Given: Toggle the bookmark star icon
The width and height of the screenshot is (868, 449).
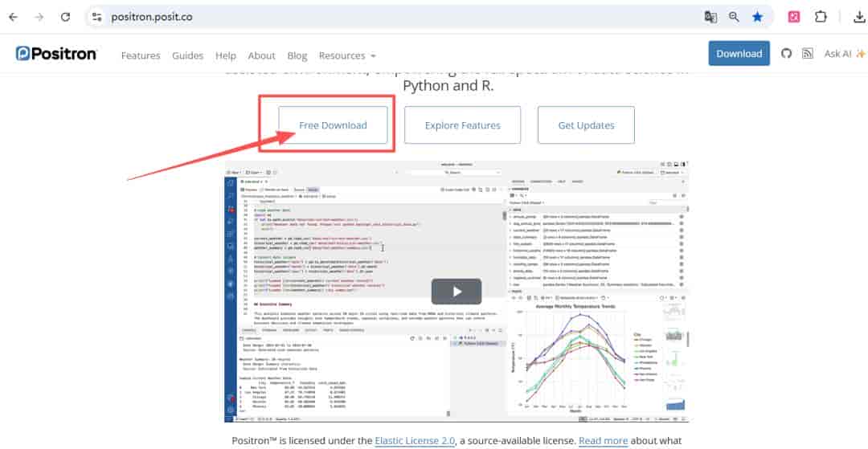Looking at the screenshot, I should 757,17.
